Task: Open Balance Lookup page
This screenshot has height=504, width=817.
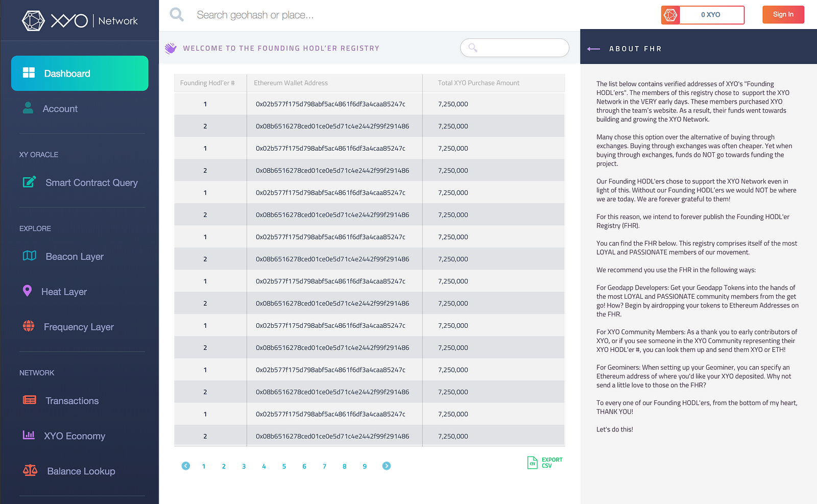Action: point(81,471)
